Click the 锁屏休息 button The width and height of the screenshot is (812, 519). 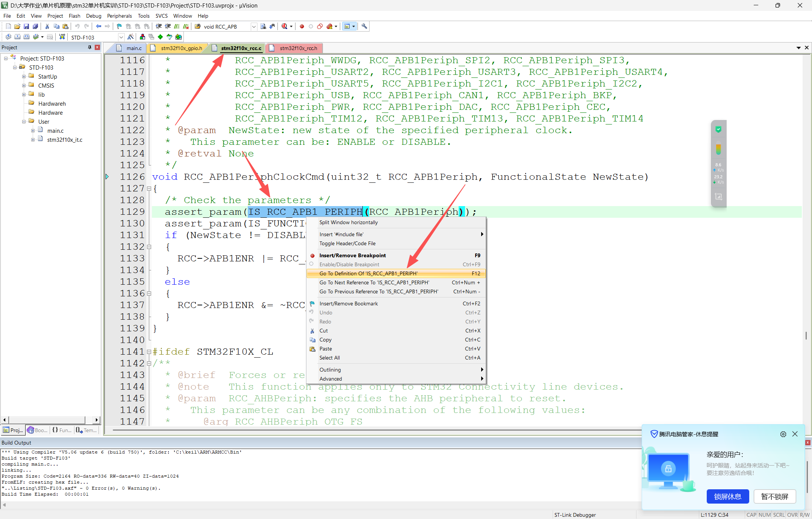(x=727, y=496)
